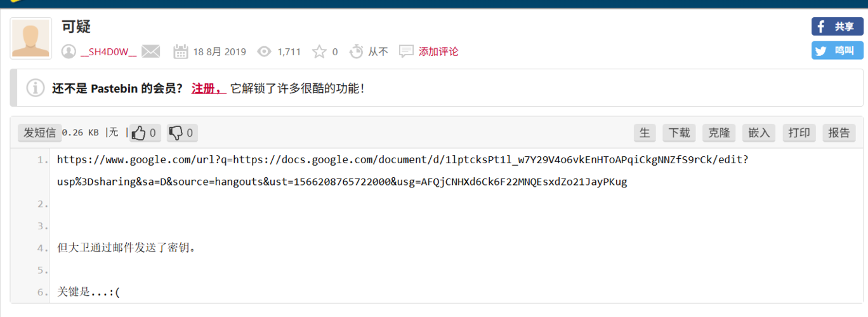View raw paste with 生 button

point(645,133)
